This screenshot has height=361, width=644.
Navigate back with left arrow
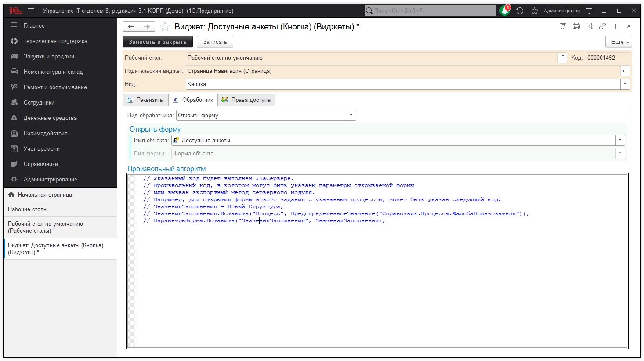[x=131, y=27]
